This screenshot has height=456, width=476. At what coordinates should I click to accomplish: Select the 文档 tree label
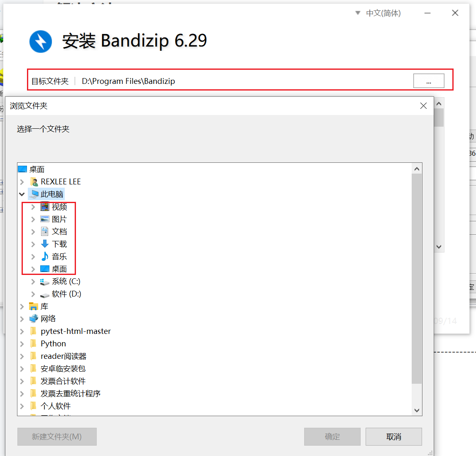click(x=59, y=232)
